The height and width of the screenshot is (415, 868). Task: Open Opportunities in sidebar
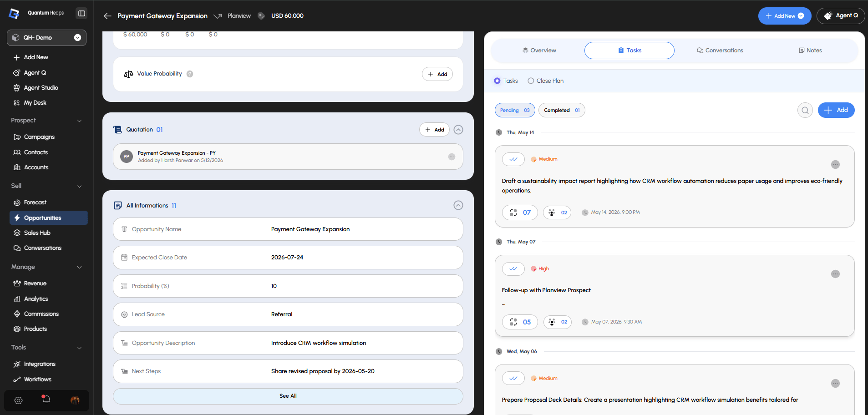click(49, 218)
